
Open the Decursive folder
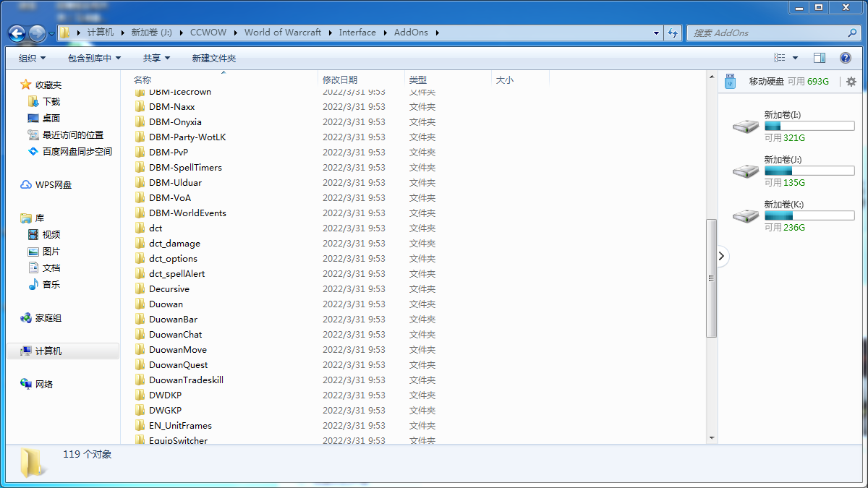[169, 289]
